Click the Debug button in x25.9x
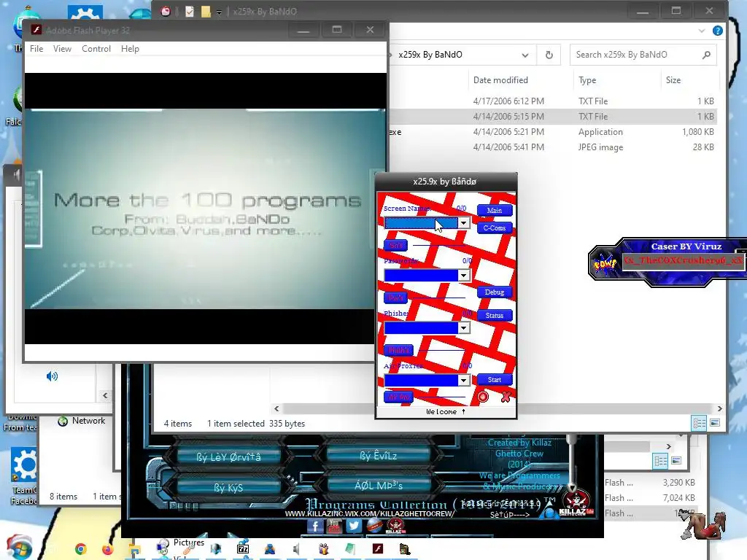Screen dimensions: 747x560 pos(494,292)
